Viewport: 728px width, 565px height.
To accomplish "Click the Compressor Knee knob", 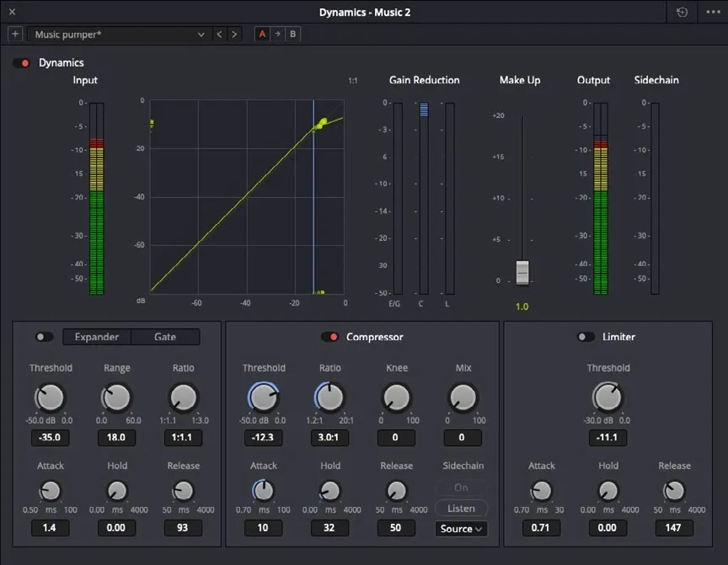I will click(397, 397).
